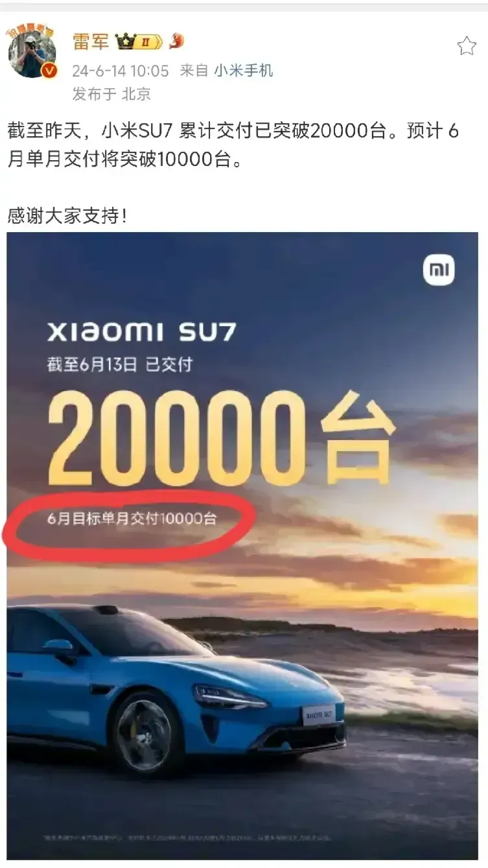Click the MI logo on the poster

439,270
